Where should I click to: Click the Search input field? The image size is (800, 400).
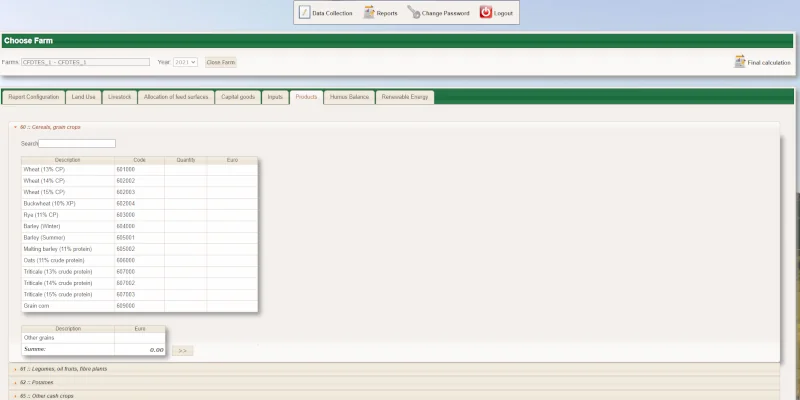click(x=77, y=144)
